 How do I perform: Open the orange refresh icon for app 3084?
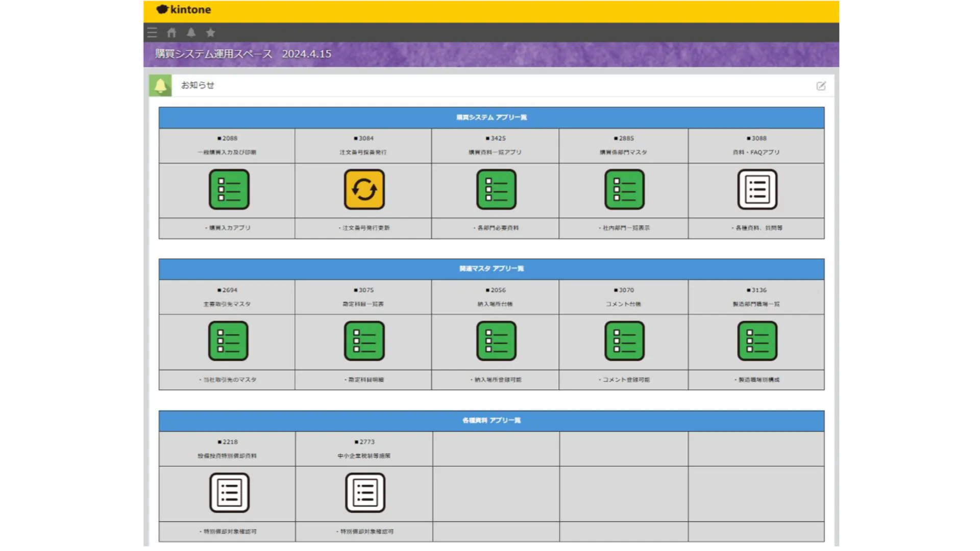pos(364,189)
